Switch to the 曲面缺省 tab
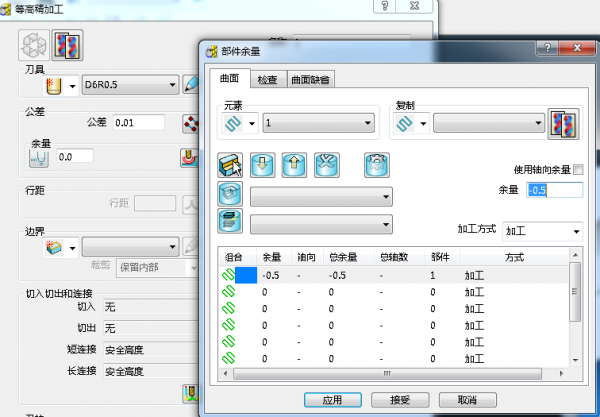This screenshot has width=600, height=417. [310, 80]
